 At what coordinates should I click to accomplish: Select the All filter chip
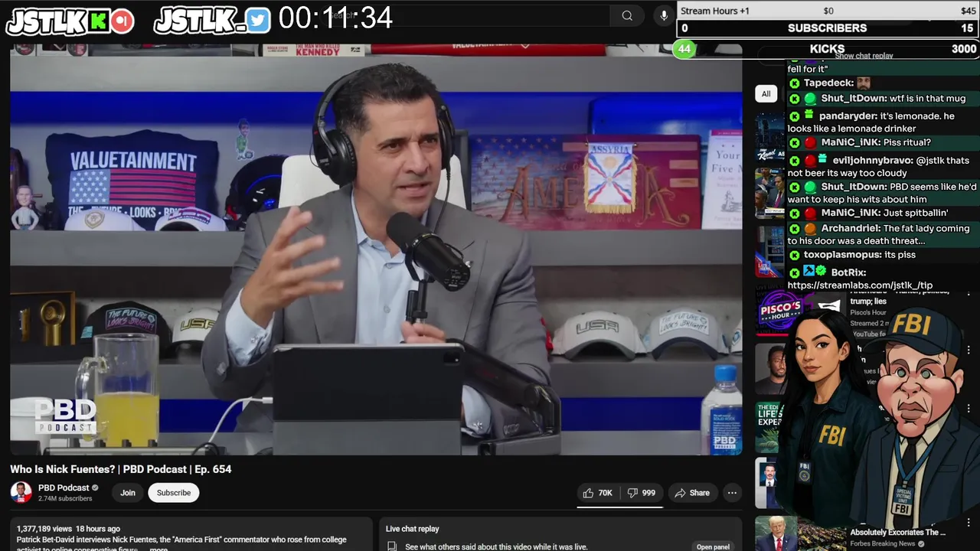click(x=766, y=94)
